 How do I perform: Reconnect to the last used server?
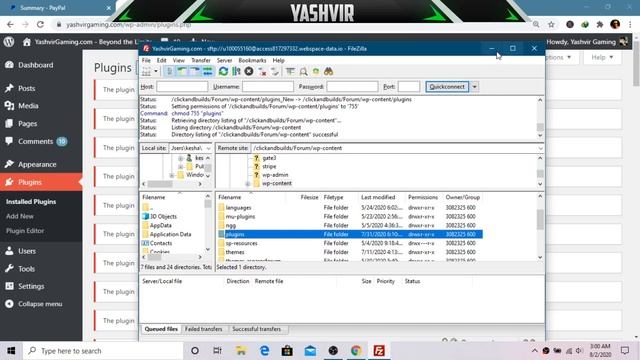click(x=275, y=71)
